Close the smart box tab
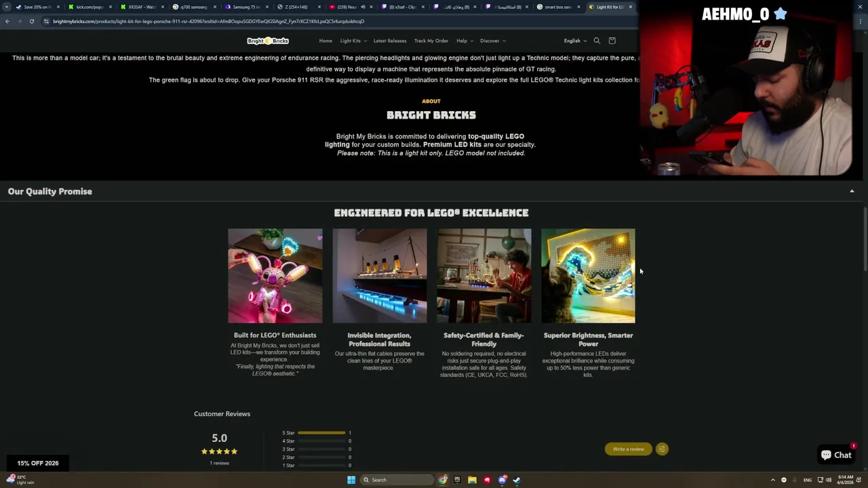The width and height of the screenshot is (868, 488). click(578, 7)
